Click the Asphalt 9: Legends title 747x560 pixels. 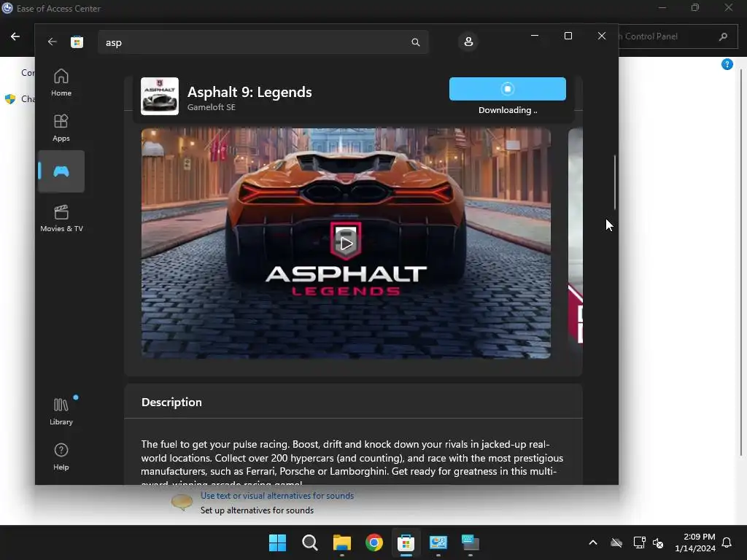249,92
